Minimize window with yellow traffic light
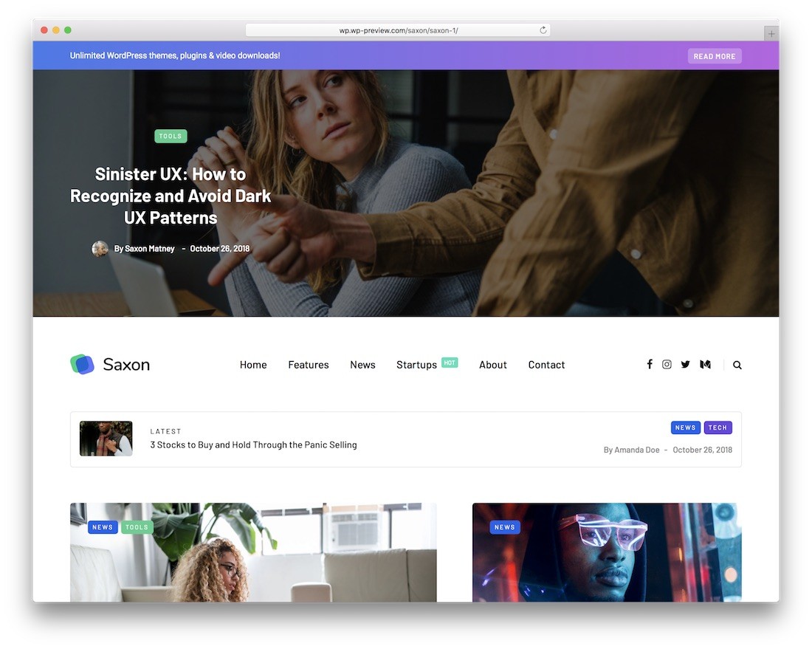This screenshot has height=649, width=812. click(x=56, y=30)
